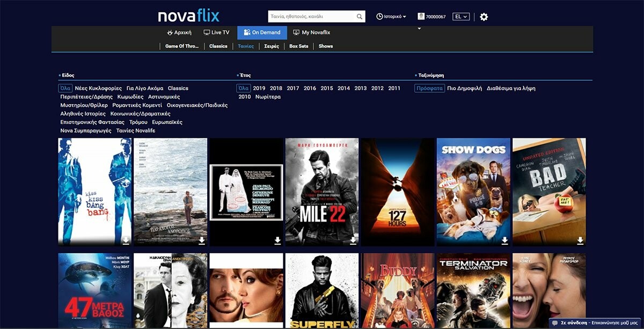Screen dimensions: 644x329
Task: Filter movies by year 2019
Action: coord(259,88)
